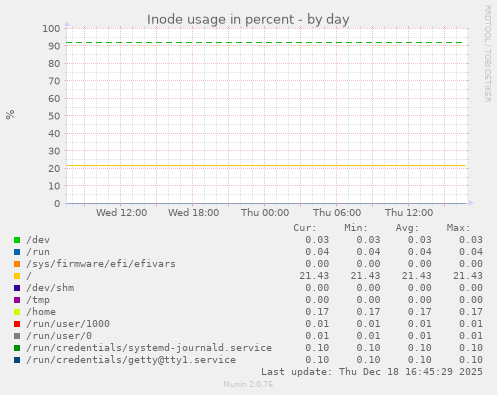Click the Avg value 0.17 in the /home row
The image size is (497, 395).
click(420, 312)
